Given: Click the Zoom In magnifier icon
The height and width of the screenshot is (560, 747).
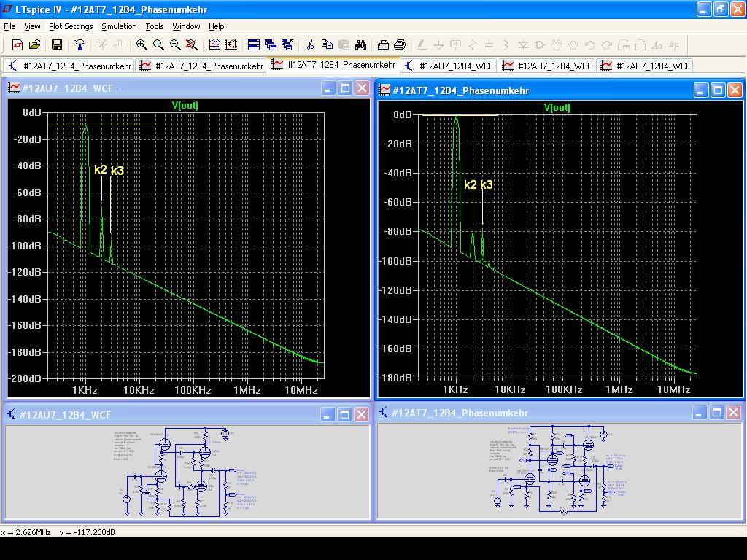Looking at the screenshot, I should 142,45.
